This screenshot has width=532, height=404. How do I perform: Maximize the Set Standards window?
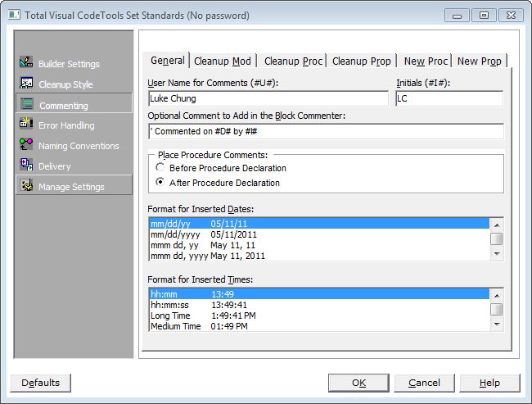click(x=485, y=16)
